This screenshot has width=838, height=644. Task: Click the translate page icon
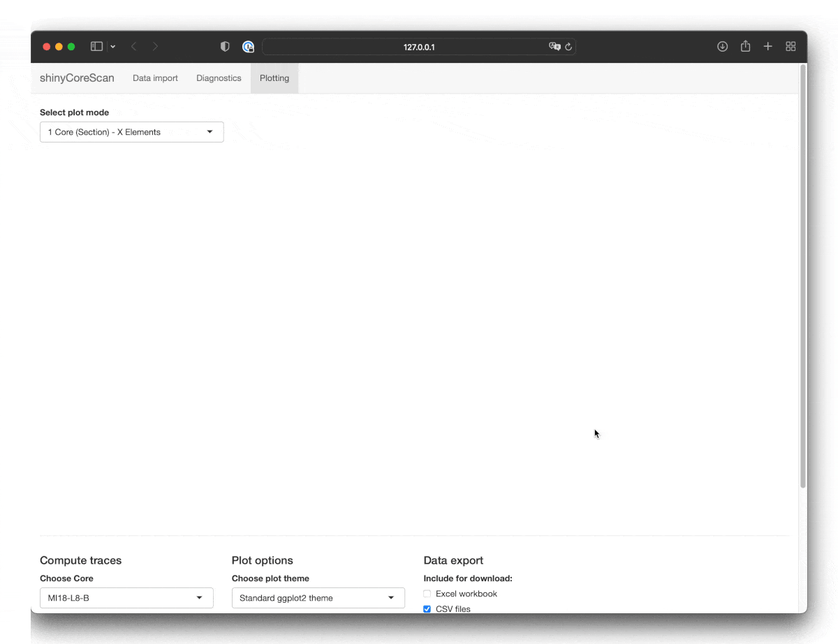coord(554,47)
